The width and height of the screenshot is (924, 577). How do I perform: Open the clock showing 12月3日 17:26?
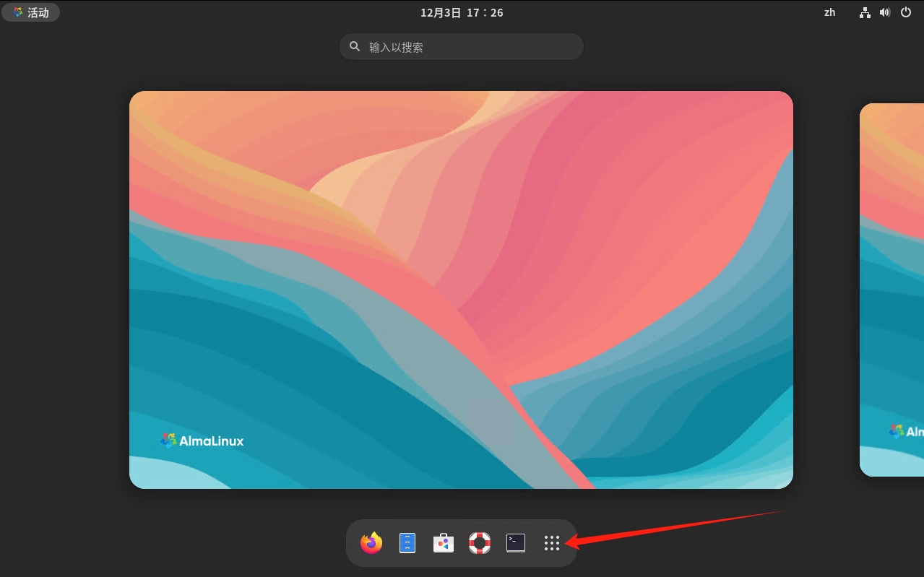(x=462, y=12)
